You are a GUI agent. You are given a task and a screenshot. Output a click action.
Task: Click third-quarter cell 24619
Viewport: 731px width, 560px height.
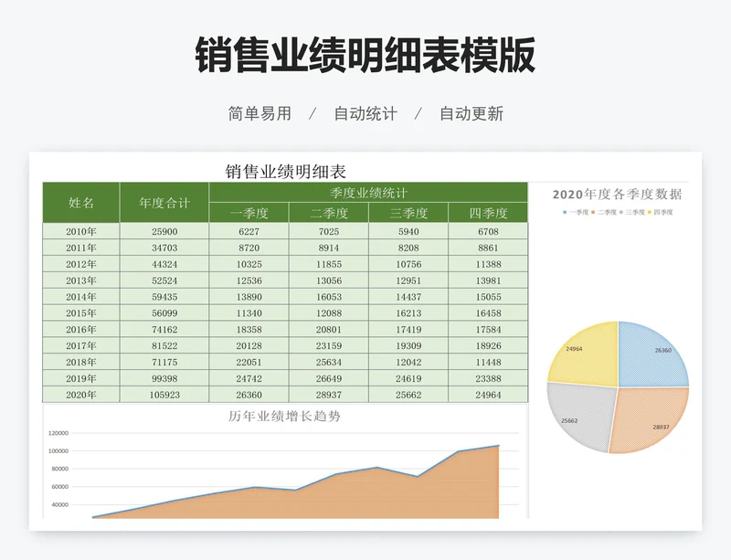[408, 378]
